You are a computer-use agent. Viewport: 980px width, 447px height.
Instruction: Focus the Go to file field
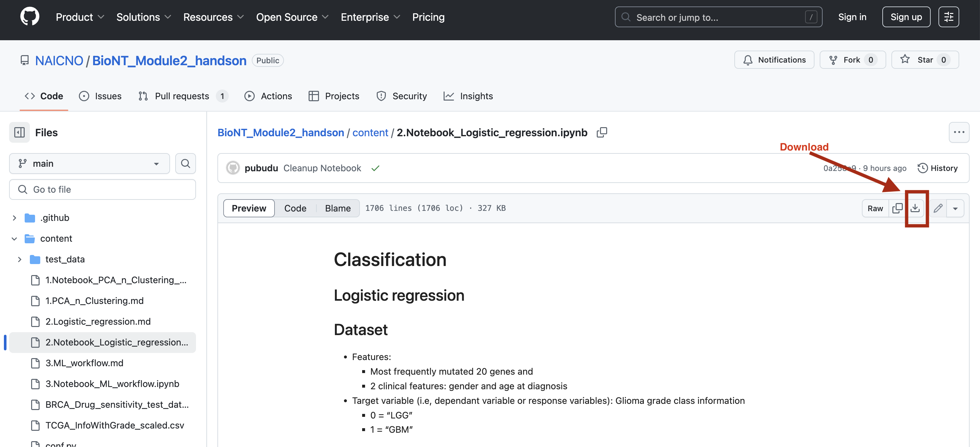pos(103,189)
